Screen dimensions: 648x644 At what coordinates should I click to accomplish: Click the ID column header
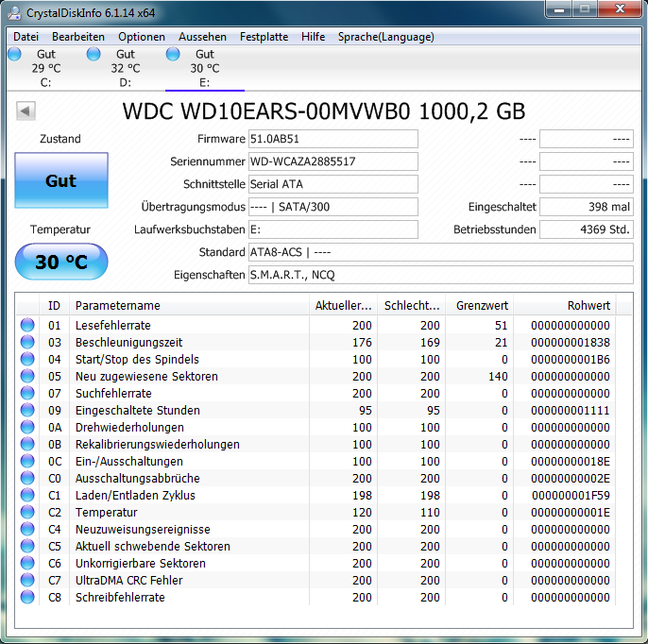[x=54, y=306]
